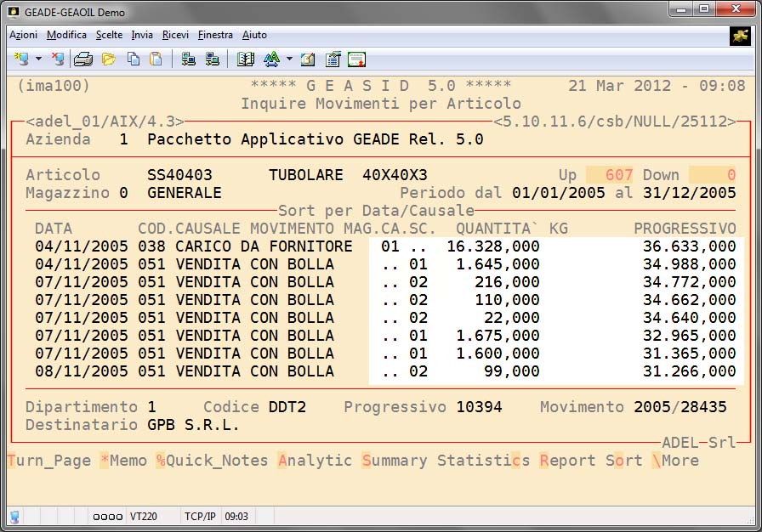Click the disconnect session icon
Viewport: 762px width, 532px height.
[57, 59]
